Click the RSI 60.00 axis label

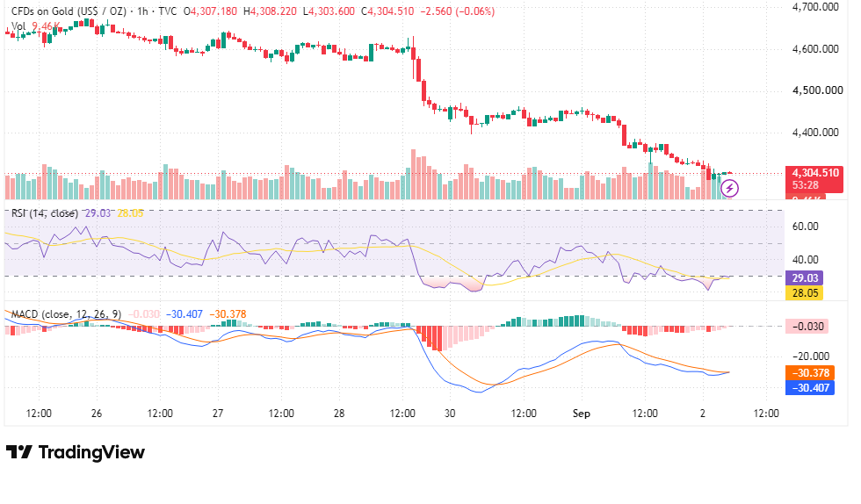pos(805,227)
